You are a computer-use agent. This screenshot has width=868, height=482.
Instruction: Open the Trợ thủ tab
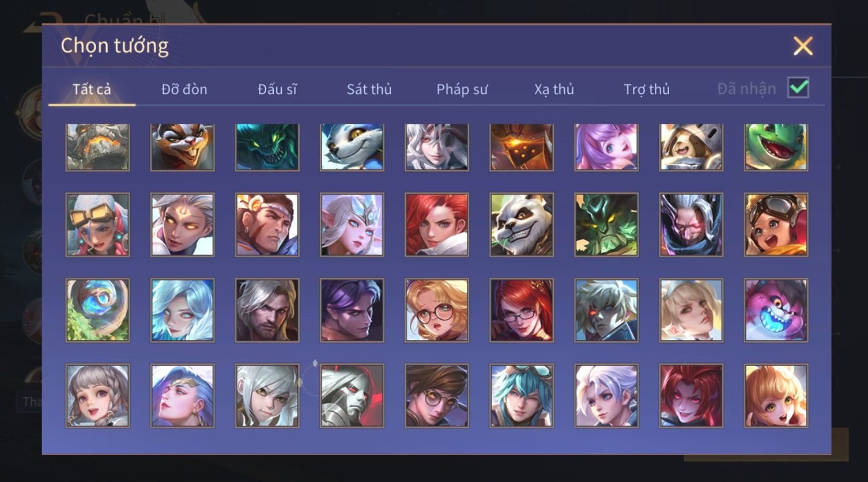point(647,89)
